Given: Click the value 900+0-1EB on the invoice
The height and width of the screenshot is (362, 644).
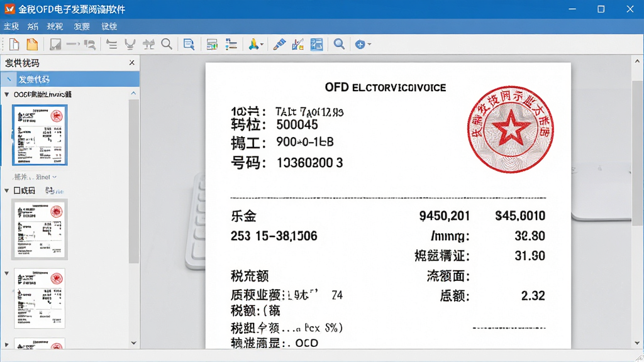Looking at the screenshot, I should (305, 142).
